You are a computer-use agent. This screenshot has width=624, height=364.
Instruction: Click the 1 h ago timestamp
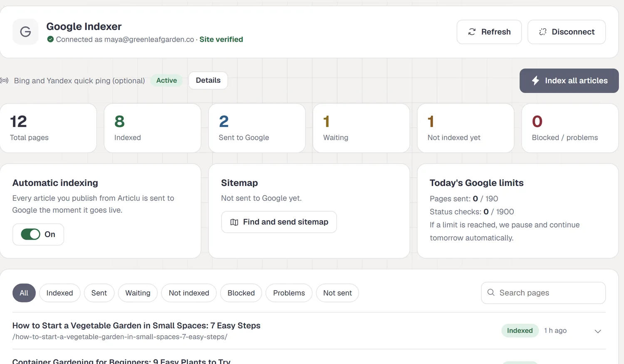[555, 330]
